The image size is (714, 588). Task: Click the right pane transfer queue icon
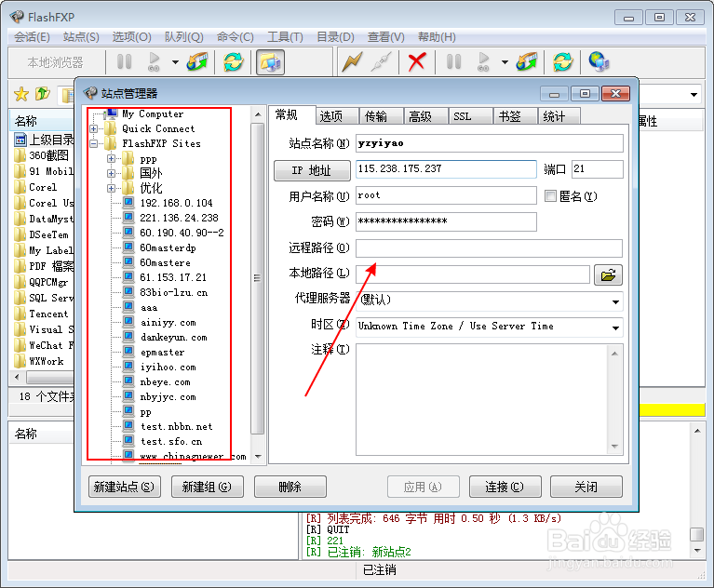[x=526, y=62]
